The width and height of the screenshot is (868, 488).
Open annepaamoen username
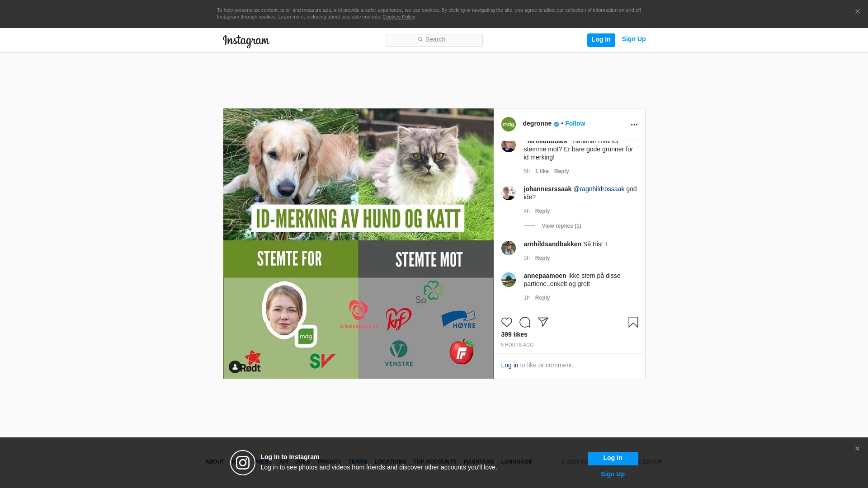click(x=545, y=276)
